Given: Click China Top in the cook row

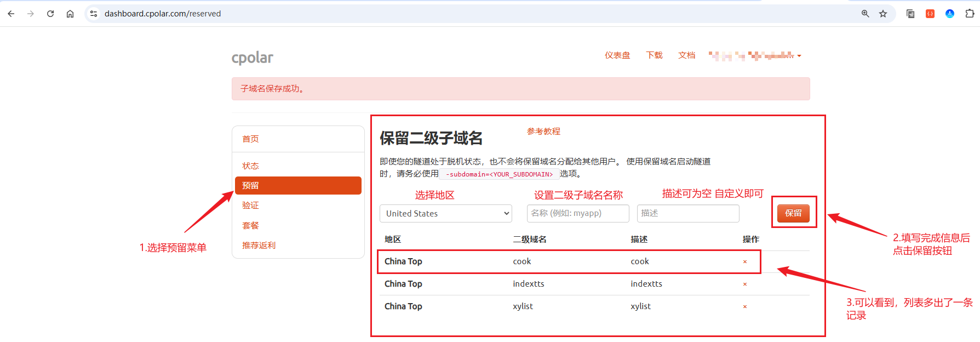Looking at the screenshot, I should [x=403, y=261].
